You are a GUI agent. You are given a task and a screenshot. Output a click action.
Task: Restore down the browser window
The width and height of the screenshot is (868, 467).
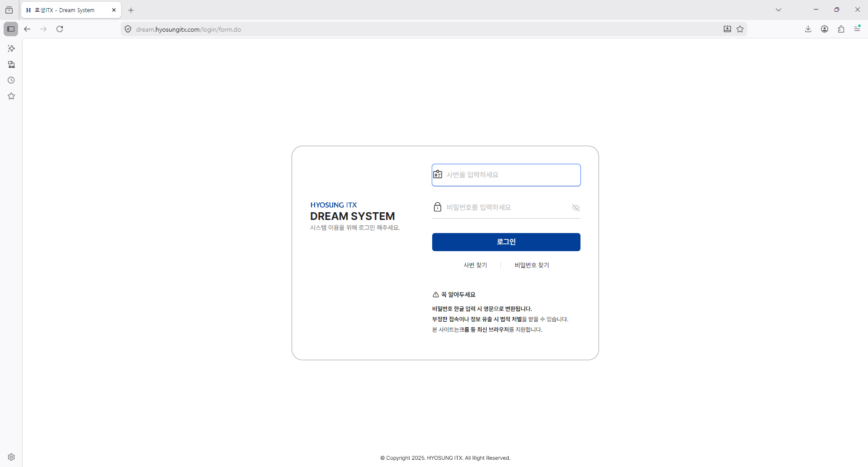pos(837,10)
